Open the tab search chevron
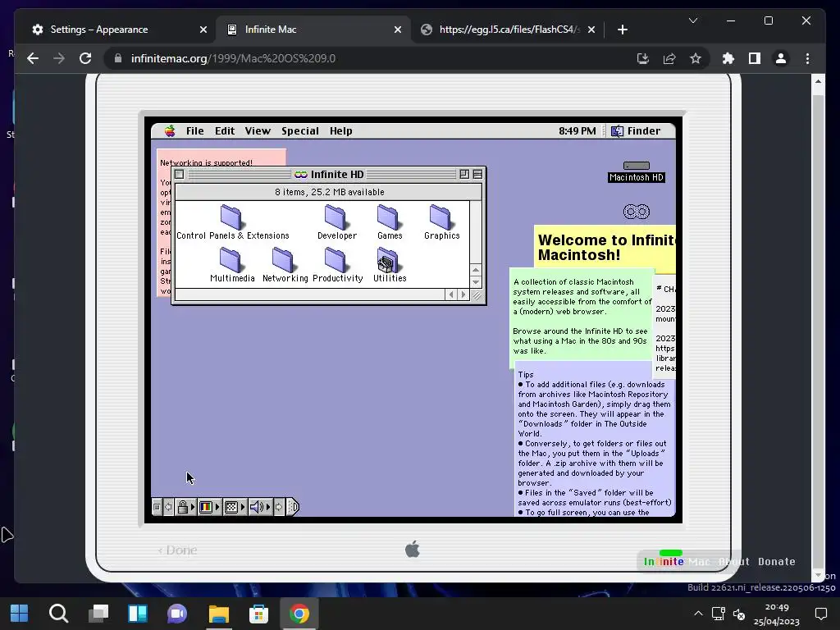 692,21
